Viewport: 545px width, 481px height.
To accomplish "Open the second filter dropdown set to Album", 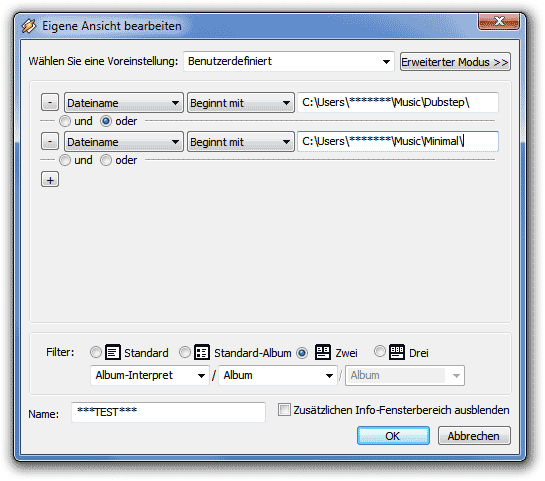I will tap(278, 375).
